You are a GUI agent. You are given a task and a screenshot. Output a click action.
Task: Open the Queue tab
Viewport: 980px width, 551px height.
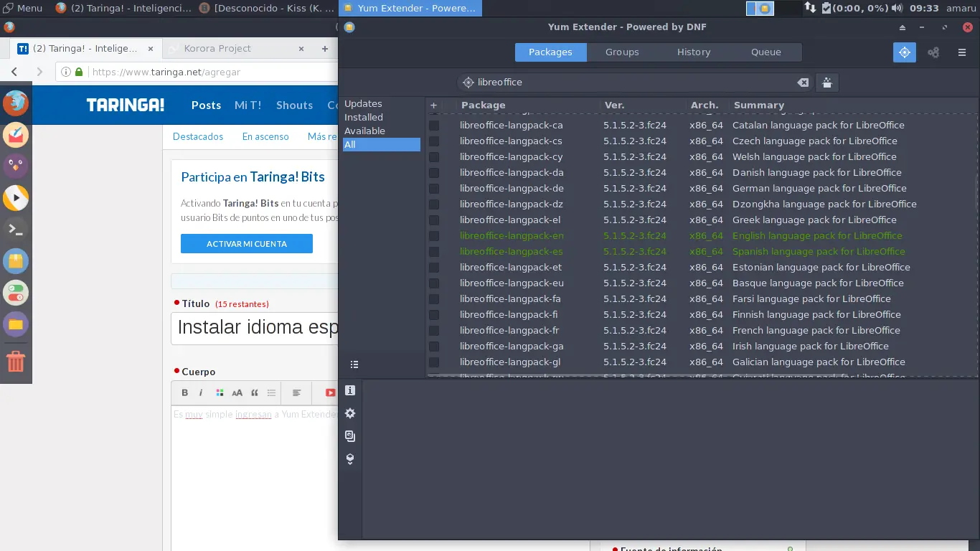pos(765,52)
